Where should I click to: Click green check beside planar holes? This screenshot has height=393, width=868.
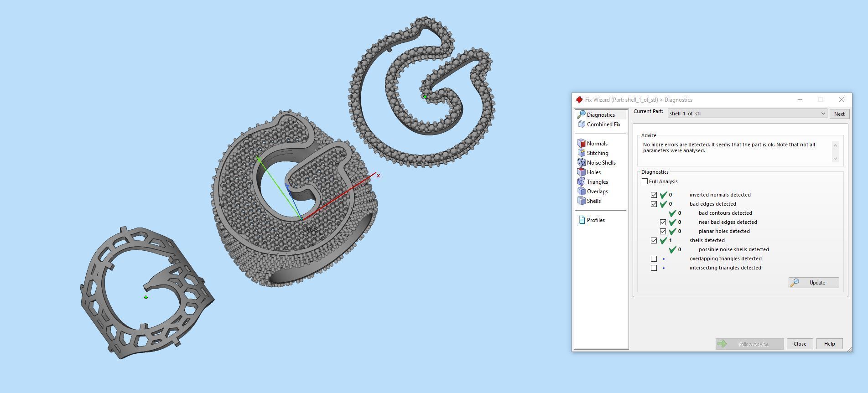coord(673,231)
